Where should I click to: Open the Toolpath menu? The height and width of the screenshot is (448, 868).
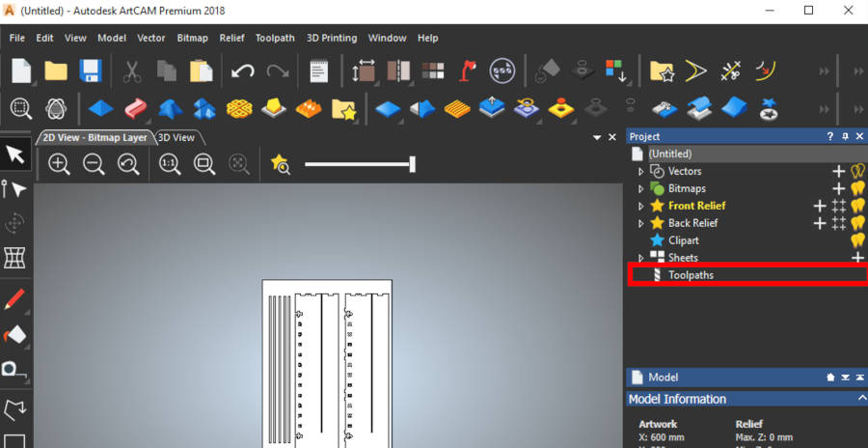(275, 39)
